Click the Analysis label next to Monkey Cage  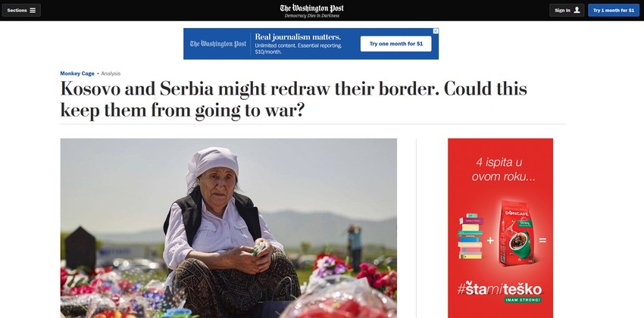tap(111, 73)
